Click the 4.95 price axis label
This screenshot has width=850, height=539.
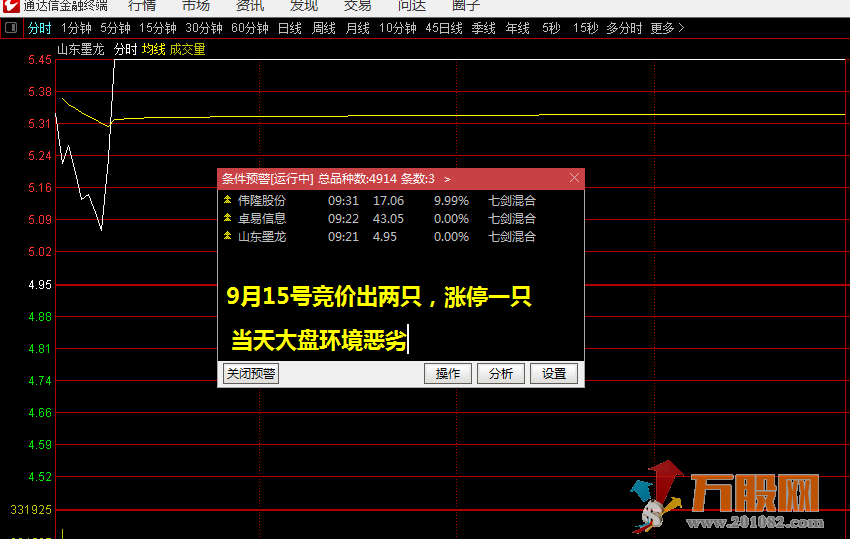point(40,284)
